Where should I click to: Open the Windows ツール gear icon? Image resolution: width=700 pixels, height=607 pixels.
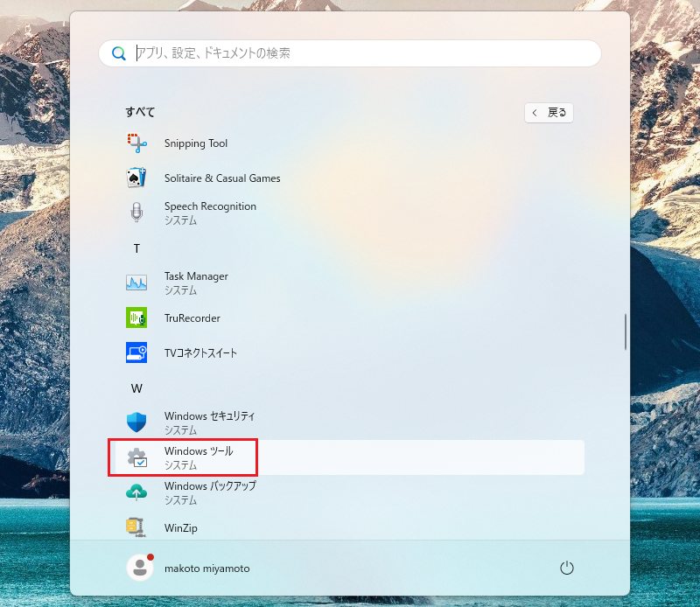pyautogui.click(x=136, y=457)
